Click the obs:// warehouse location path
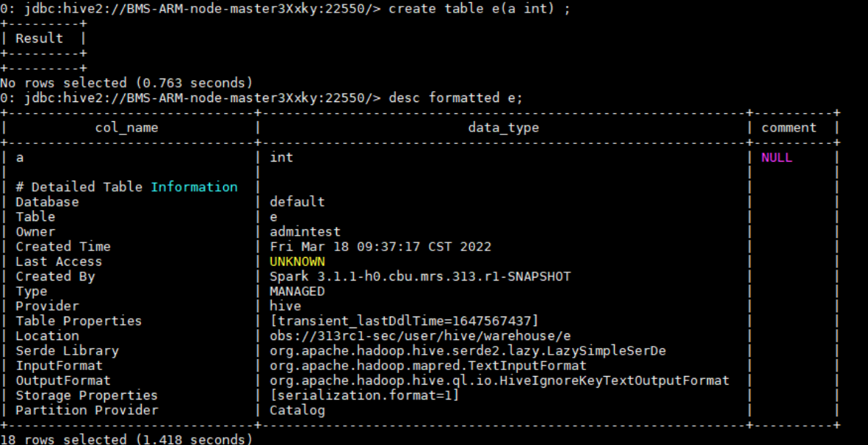 point(420,336)
